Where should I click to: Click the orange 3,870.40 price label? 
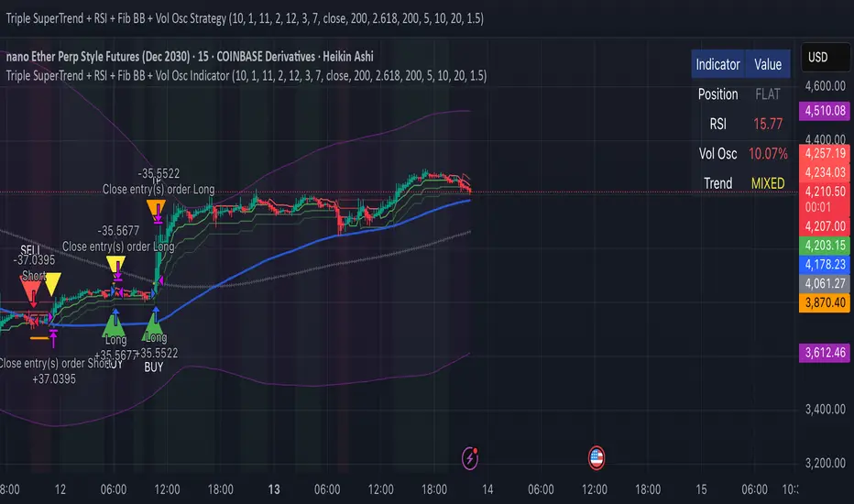tap(825, 302)
